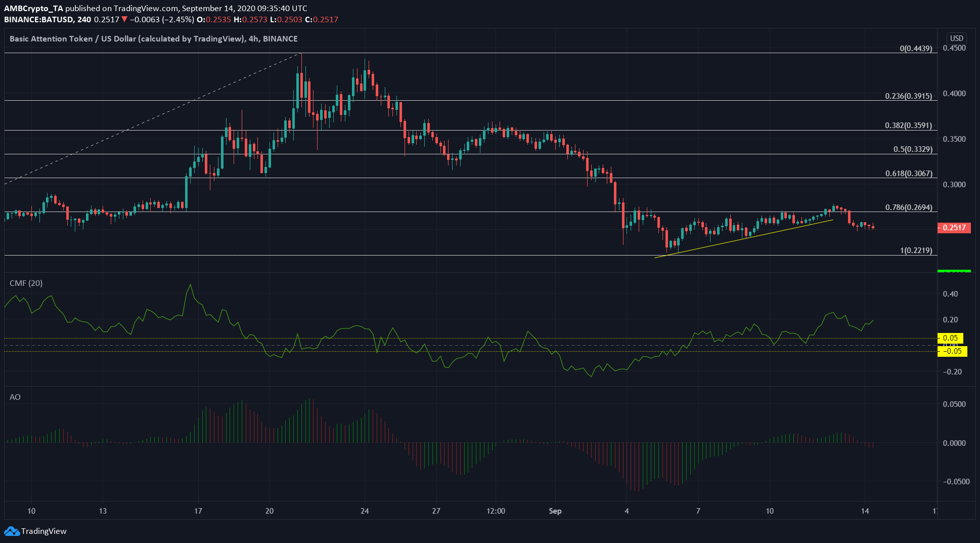Image resolution: width=980 pixels, height=543 pixels.
Task: Click the red down-arrow change indicator
Action: [124, 20]
